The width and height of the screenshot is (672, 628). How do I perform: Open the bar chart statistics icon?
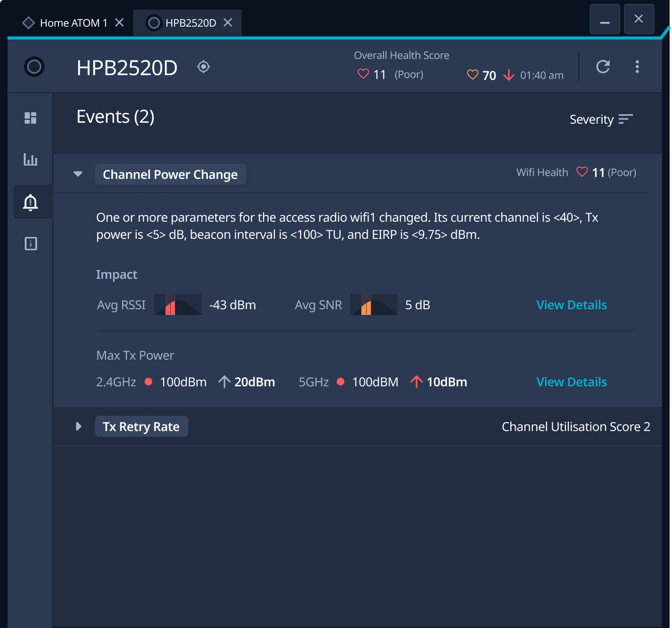(30, 159)
